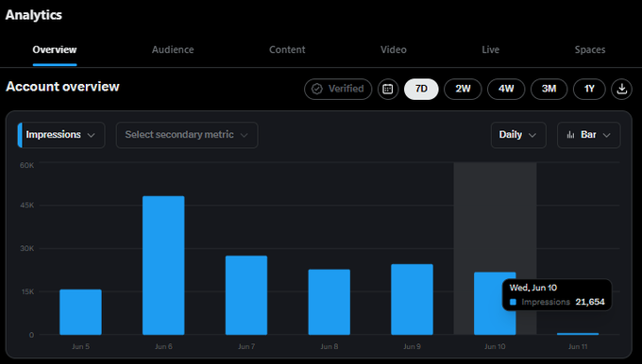This screenshot has width=642, height=364.
Task: Open the Video tab
Action: pyautogui.click(x=394, y=50)
